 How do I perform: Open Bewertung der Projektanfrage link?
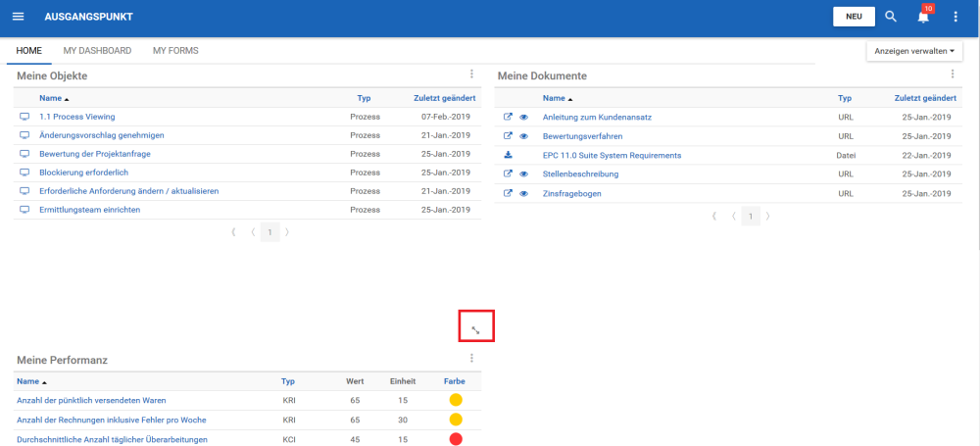click(95, 154)
